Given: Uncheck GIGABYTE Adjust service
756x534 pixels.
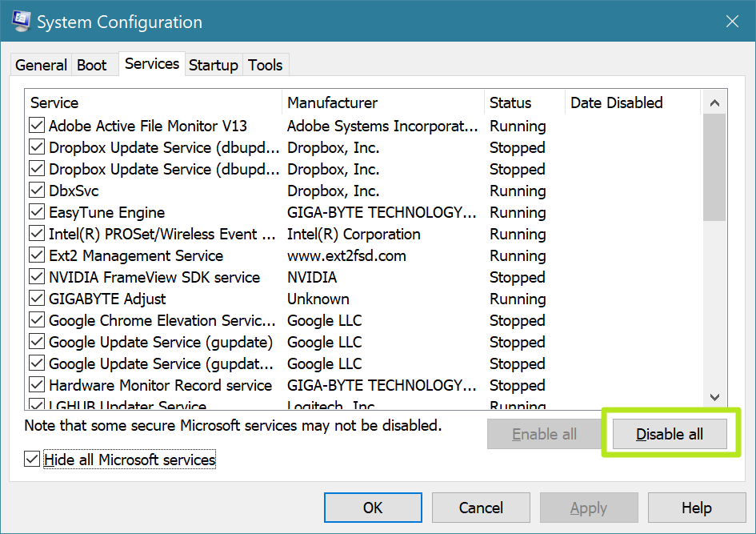Looking at the screenshot, I should coord(36,299).
